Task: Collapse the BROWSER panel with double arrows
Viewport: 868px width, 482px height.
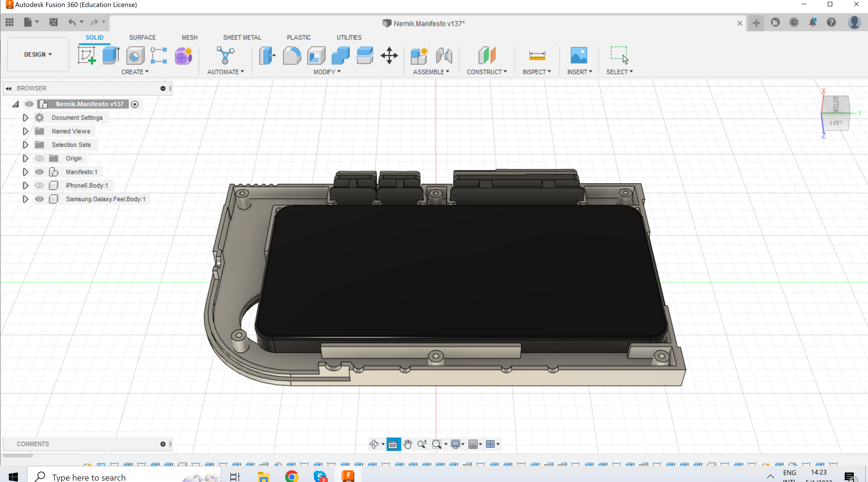Action: (x=8, y=88)
